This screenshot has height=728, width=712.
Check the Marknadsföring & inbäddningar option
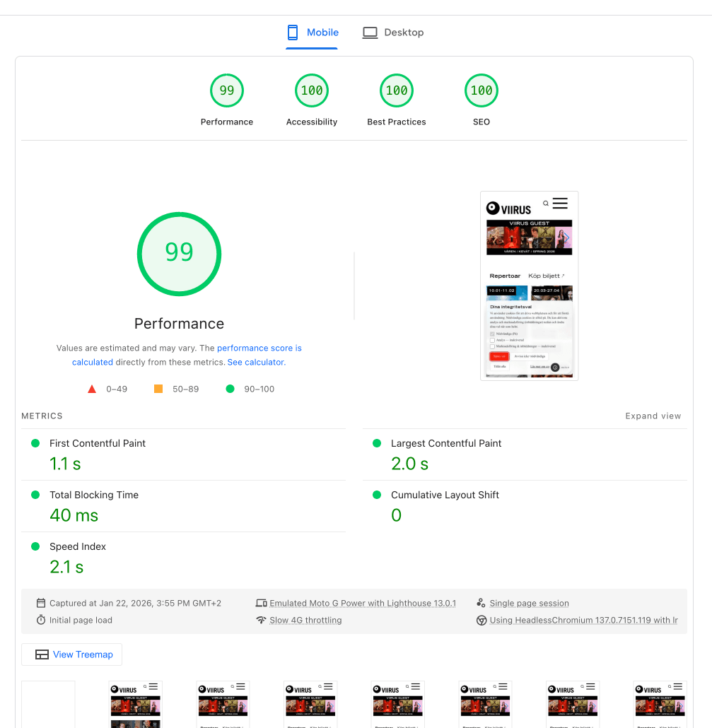[x=493, y=346]
